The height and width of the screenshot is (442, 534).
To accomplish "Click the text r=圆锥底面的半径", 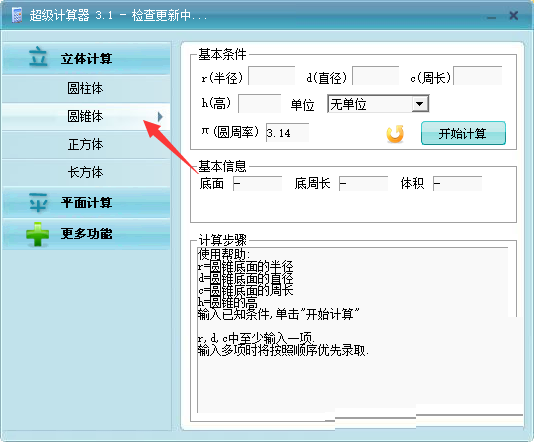I will tap(245, 266).
